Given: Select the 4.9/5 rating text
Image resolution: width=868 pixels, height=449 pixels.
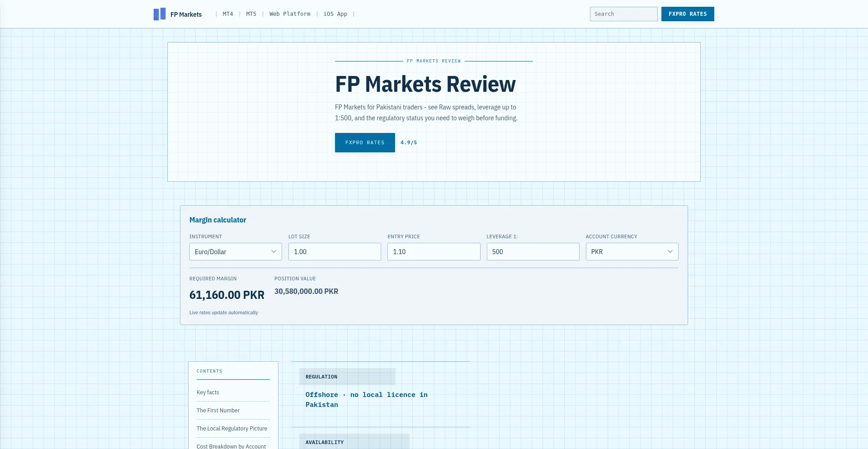Looking at the screenshot, I should pyautogui.click(x=409, y=142).
